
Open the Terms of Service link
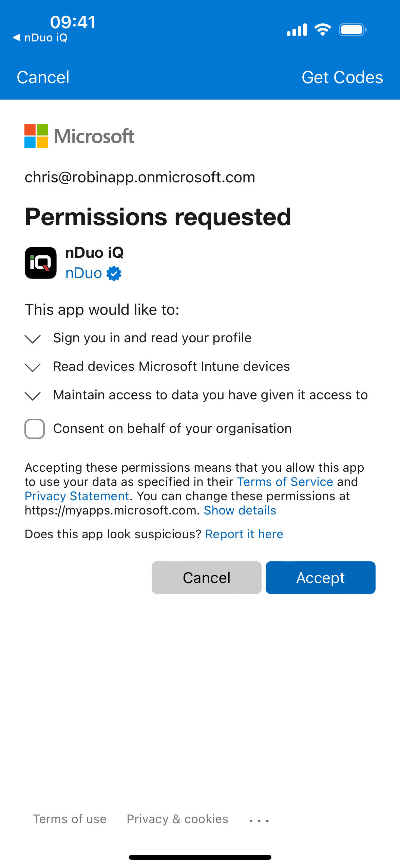click(x=285, y=482)
